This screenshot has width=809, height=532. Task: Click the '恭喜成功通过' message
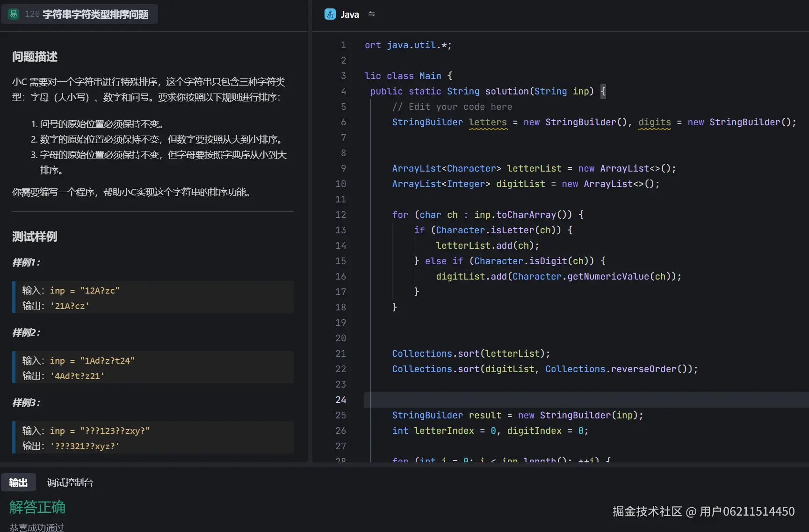(36, 527)
